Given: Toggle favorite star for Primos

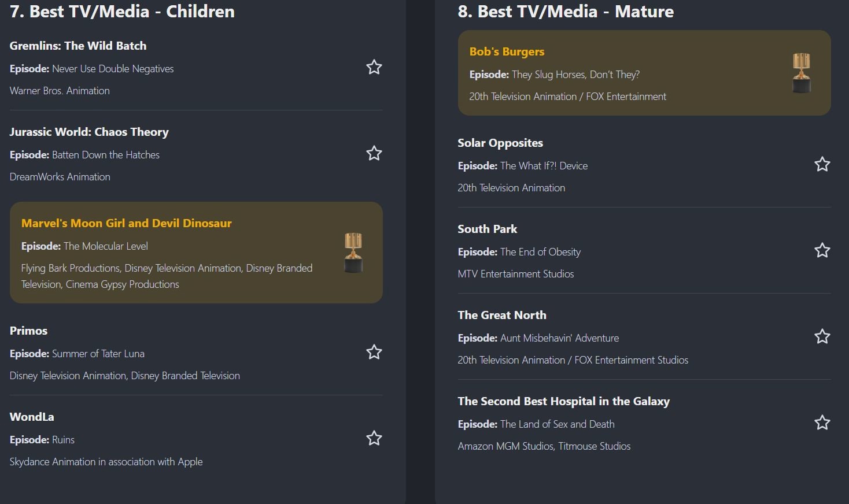Looking at the screenshot, I should click(x=374, y=353).
